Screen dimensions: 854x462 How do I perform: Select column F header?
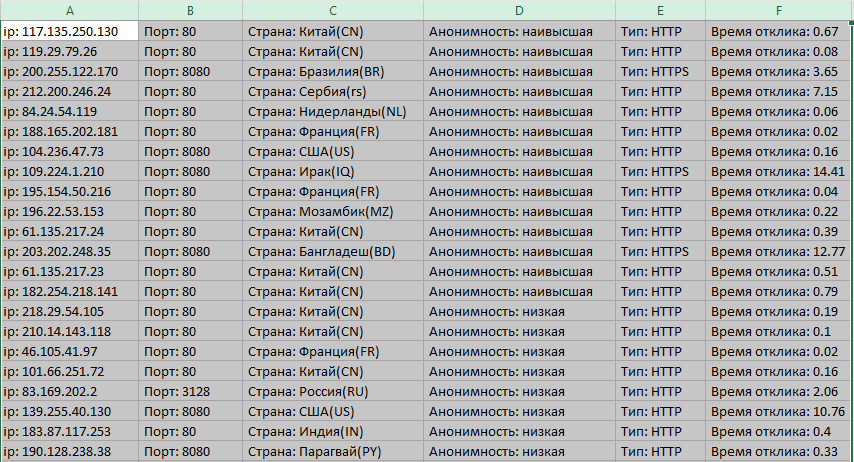[x=778, y=10]
